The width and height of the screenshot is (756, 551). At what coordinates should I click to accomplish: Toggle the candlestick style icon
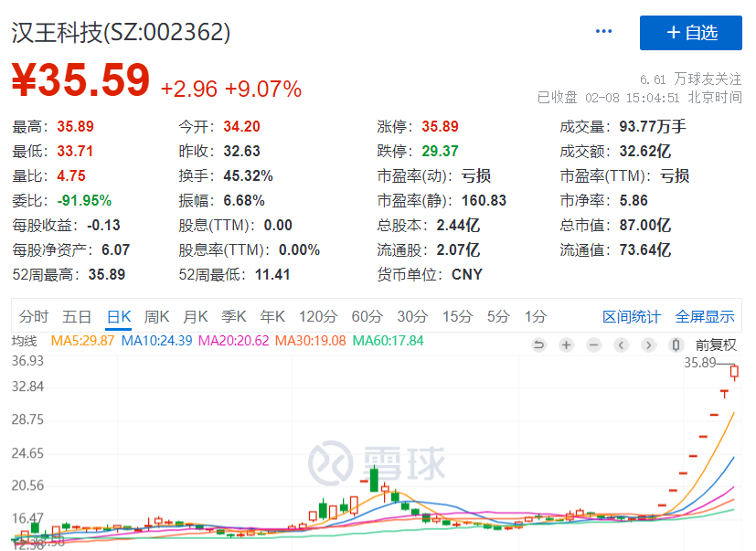pyautogui.click(x=676, y=344)
